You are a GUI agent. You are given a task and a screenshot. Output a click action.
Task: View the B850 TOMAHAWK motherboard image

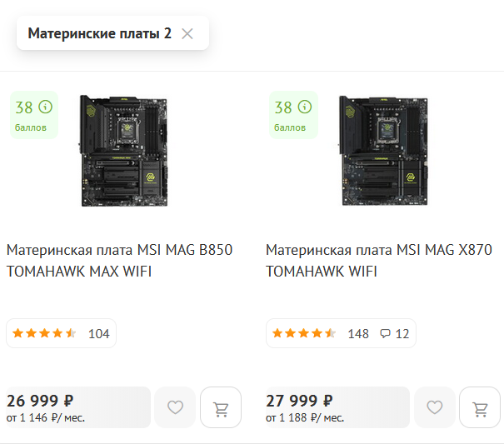point(122,150)
